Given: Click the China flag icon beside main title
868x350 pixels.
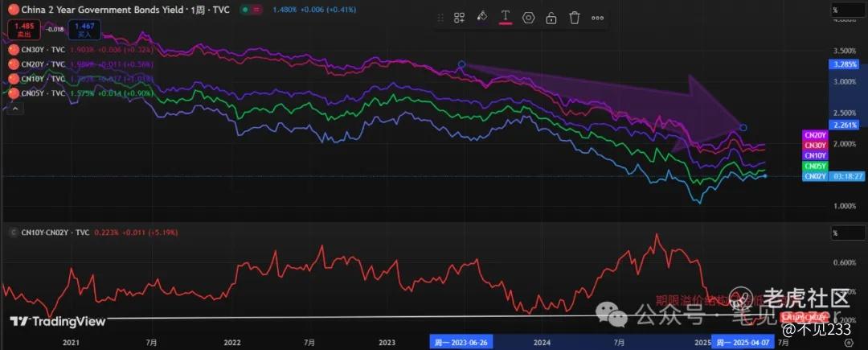Looking at the screenshot, I should coord(14,10).
